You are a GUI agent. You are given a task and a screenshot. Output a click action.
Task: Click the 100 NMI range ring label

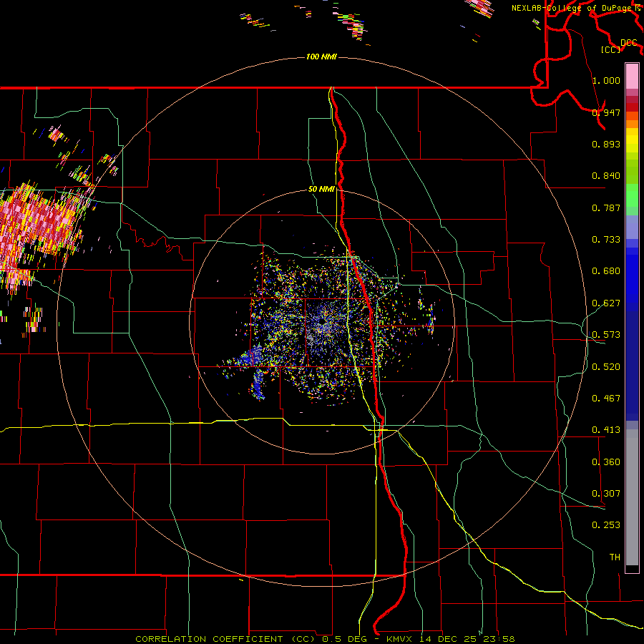[321, 57]
